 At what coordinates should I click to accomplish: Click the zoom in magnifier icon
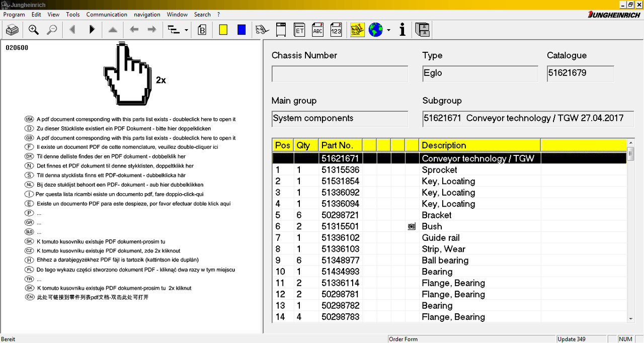pos(34,30)
